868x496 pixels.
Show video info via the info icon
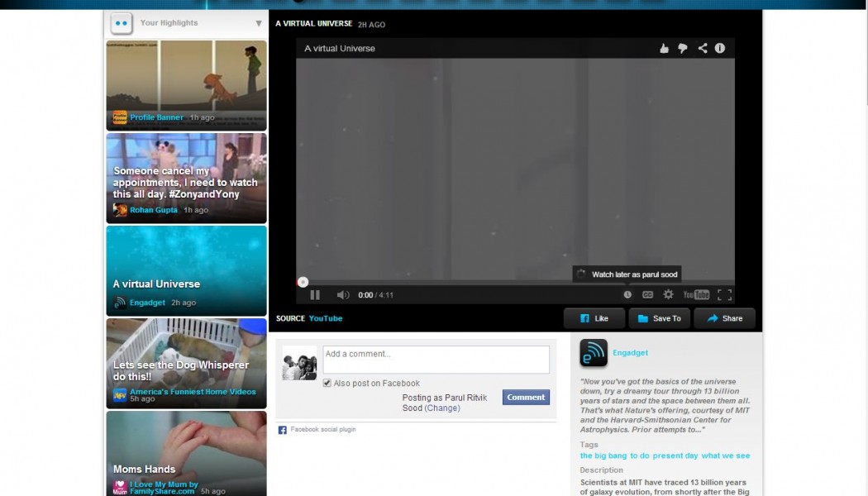click(720, 49)
